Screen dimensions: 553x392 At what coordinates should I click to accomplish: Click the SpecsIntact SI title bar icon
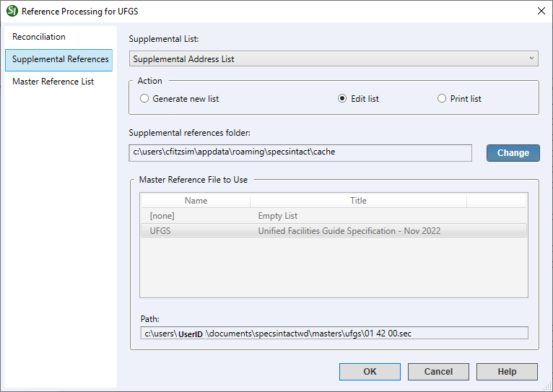(12, 11)
